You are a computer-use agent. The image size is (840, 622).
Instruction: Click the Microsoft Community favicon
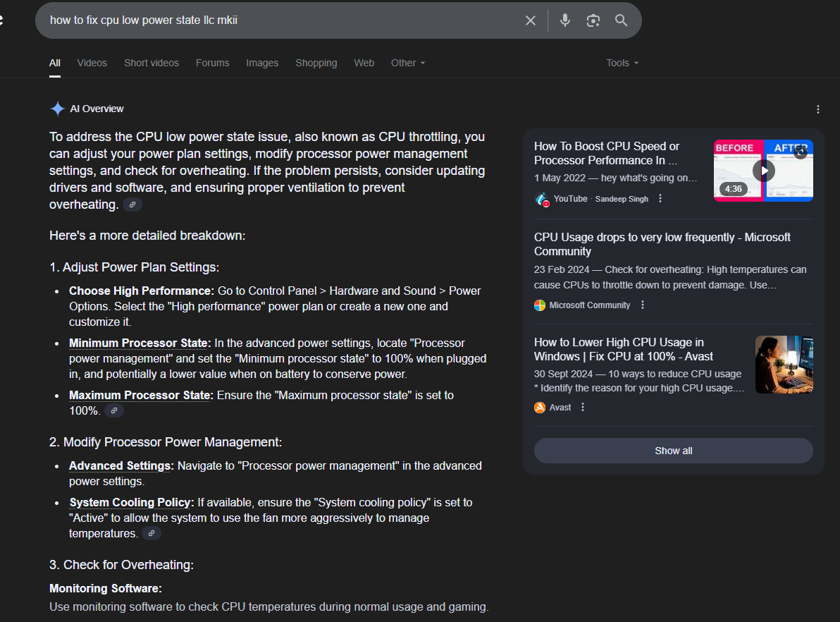click(540, 305)
